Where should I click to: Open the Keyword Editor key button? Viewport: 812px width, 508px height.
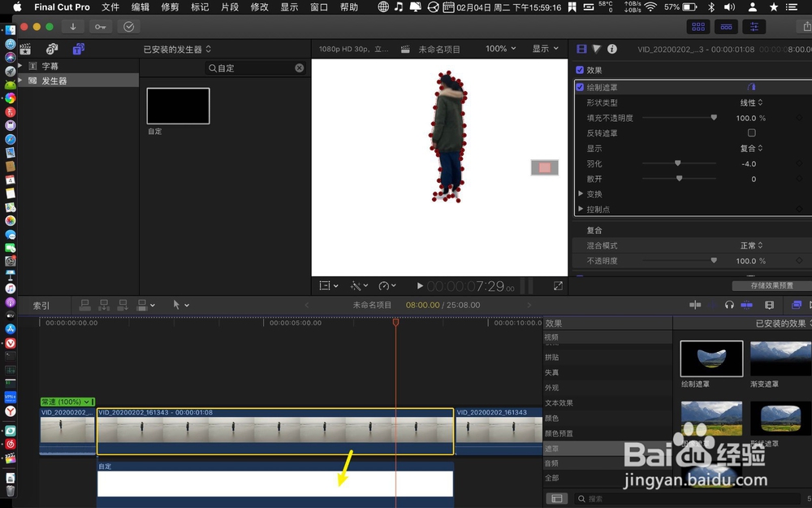point(101,27)
